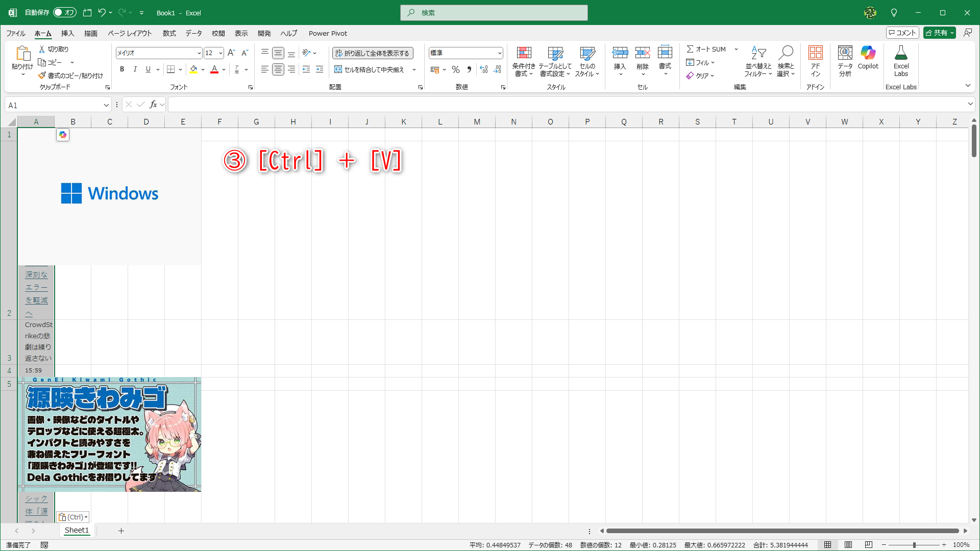Open the Insert ribbon tab
This screenshot has height=551, width=980.
coord(67,33)
